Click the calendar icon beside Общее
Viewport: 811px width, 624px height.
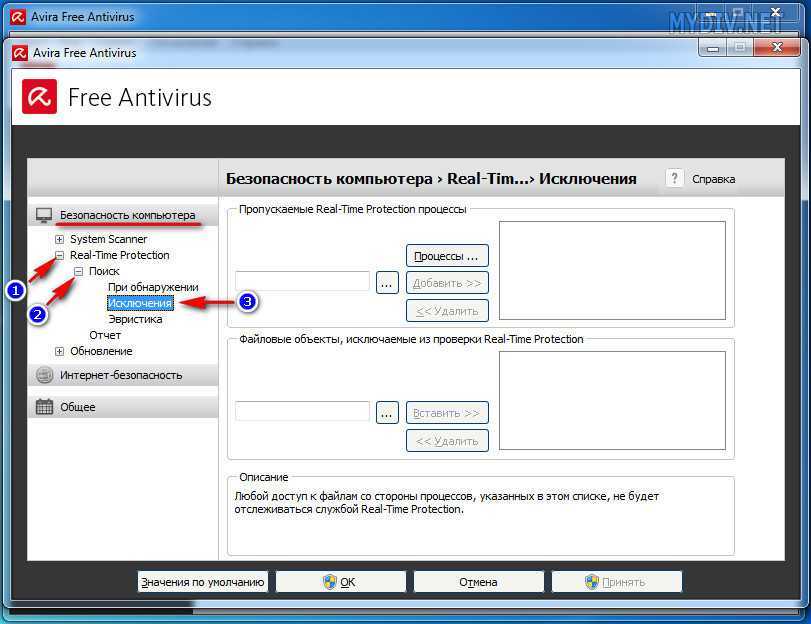[44, 407]
